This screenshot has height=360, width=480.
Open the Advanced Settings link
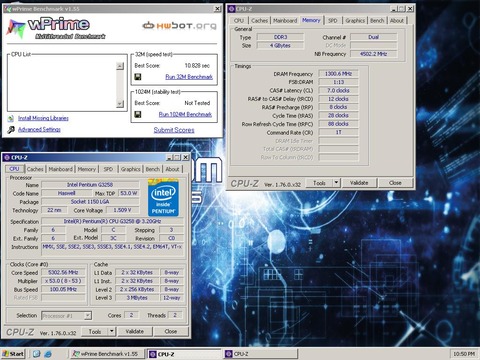(39, 129)
